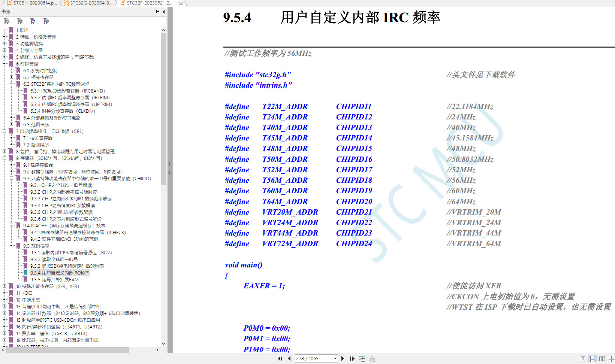Open bookmark 9.5.5 读写片外扩展RAM

tap(54, 279)
